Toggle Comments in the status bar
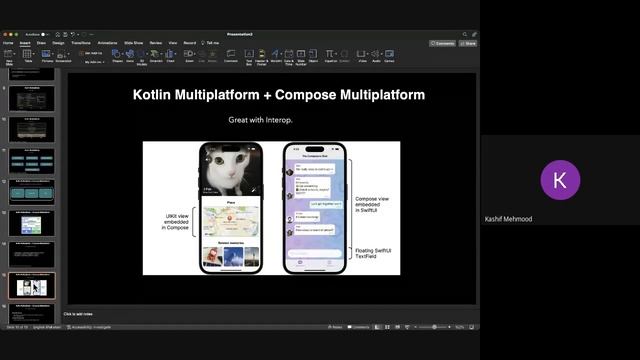The height and width of the screenshot is (360, 640). [x=358, y=327]
